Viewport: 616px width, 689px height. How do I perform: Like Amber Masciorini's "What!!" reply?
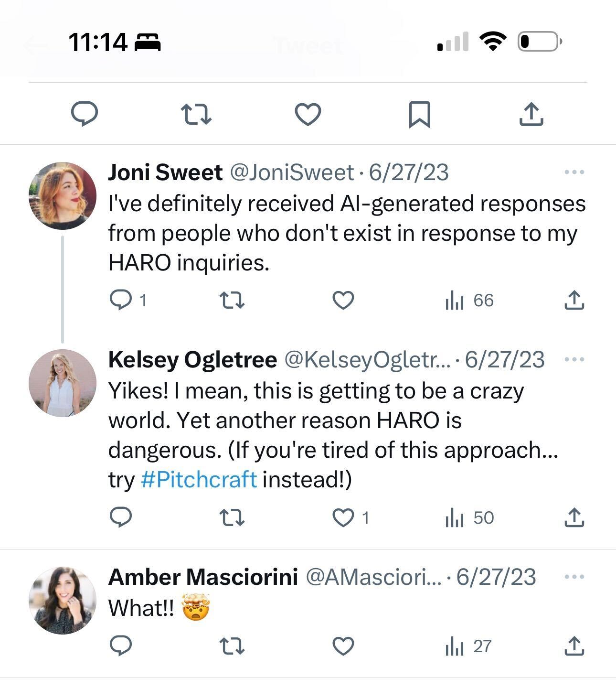[x=343, y=646]
